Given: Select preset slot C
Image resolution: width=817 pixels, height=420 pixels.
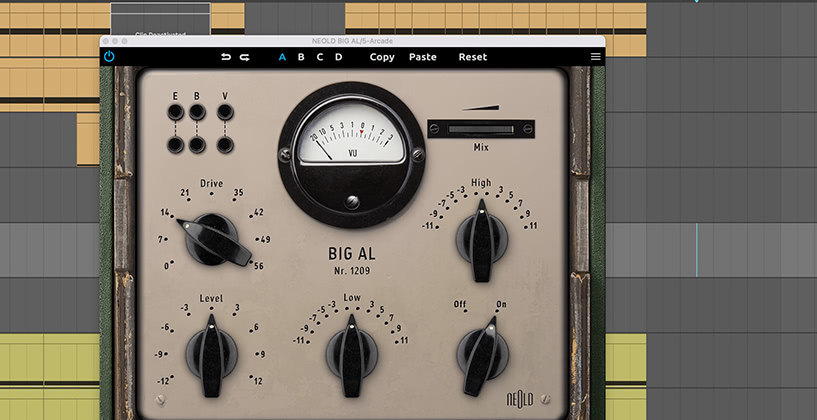Looking at the screenshot, I should [320, 57].
